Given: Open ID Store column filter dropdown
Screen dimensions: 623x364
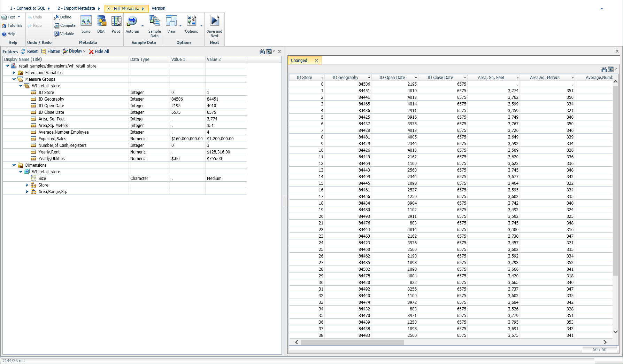Looking at the screenshot, I should click(x=322, y=78).
